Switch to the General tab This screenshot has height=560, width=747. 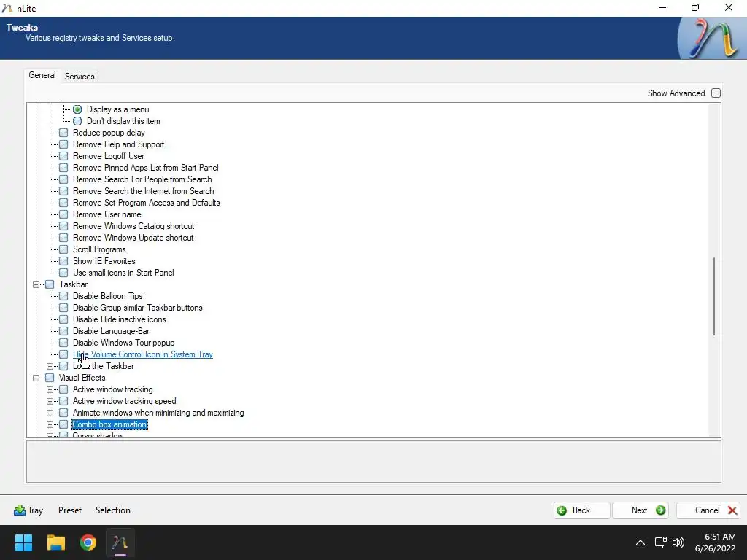click(x=42, y=75)
